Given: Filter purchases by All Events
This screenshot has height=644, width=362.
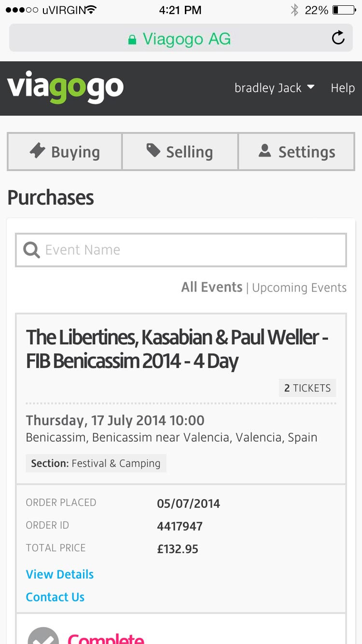Looking at the screenshot, I should (211, 287).
